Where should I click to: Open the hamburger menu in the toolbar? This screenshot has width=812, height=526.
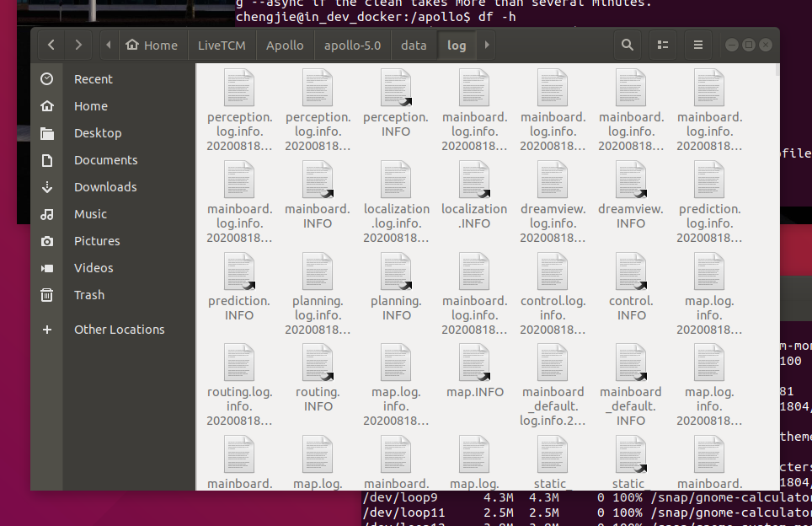(697, 45)
